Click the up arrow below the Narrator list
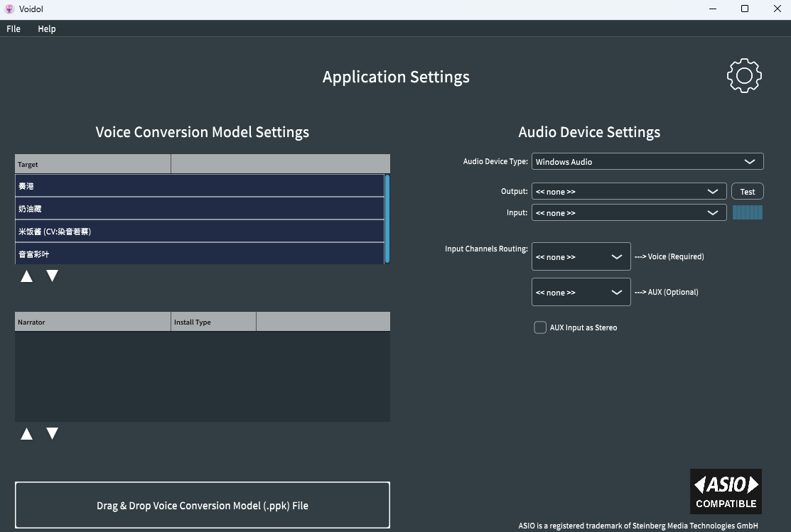The width and height of the screenshot is (791, 532). (27, 434)
